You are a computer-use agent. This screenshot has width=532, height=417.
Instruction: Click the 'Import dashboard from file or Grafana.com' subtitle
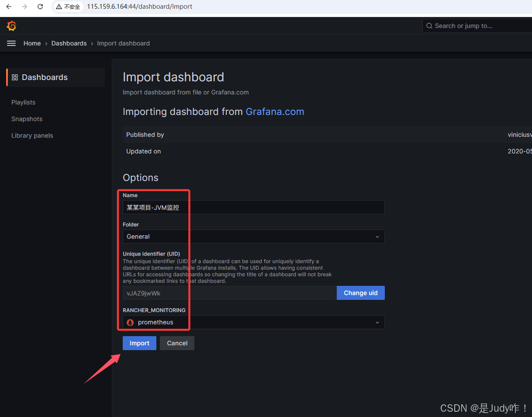click(186, 92)
